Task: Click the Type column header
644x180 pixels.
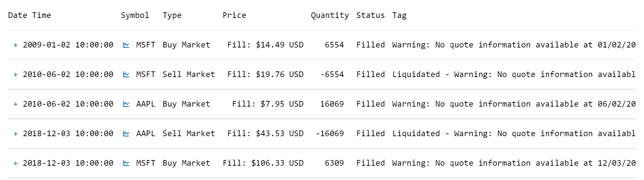Action: click(x=172, y=15)
